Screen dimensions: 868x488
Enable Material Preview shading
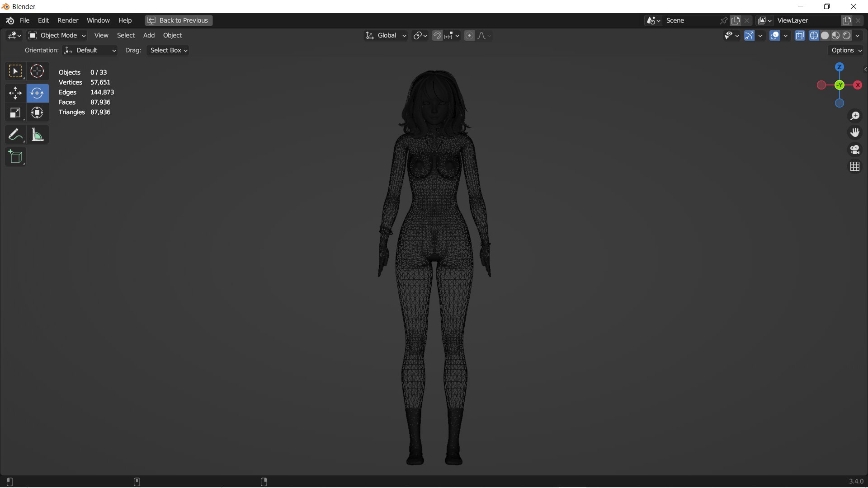coord(836,35)
